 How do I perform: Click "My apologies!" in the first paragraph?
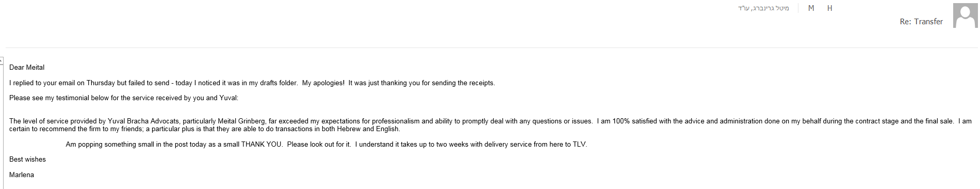pos(323,83)
